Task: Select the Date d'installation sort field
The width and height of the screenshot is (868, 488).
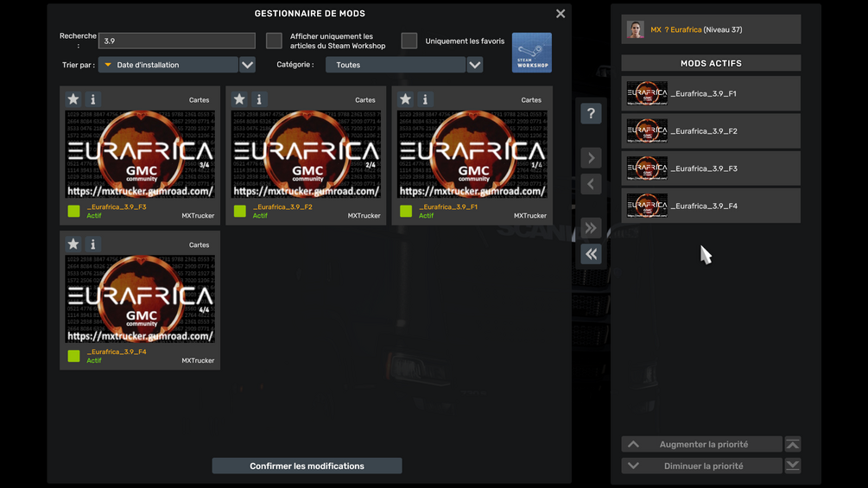Action: (x=168, y=65)
